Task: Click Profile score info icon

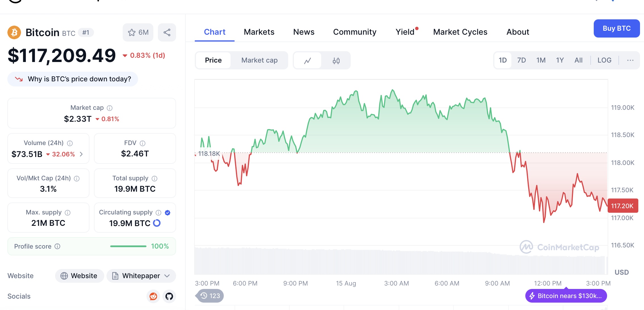Action: (57, 246)
